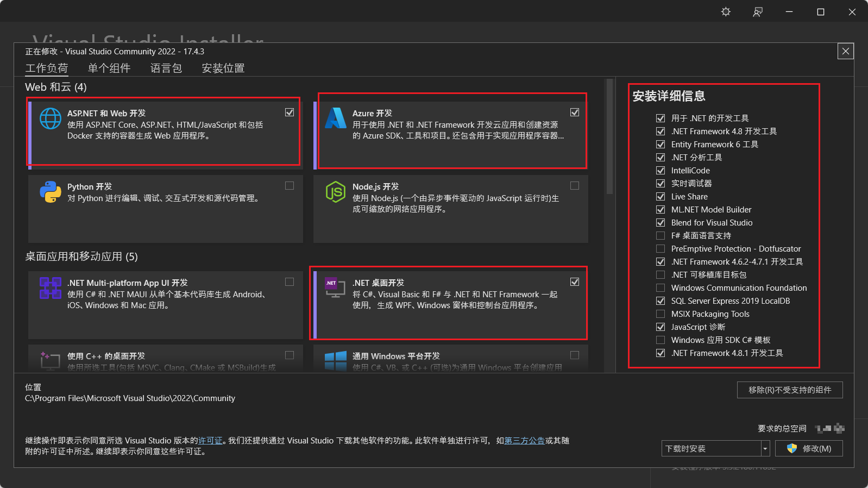Check the 使用 C++ 的桌面开发 checkbox
868x488 pixels.
click(x=290, y=355)
